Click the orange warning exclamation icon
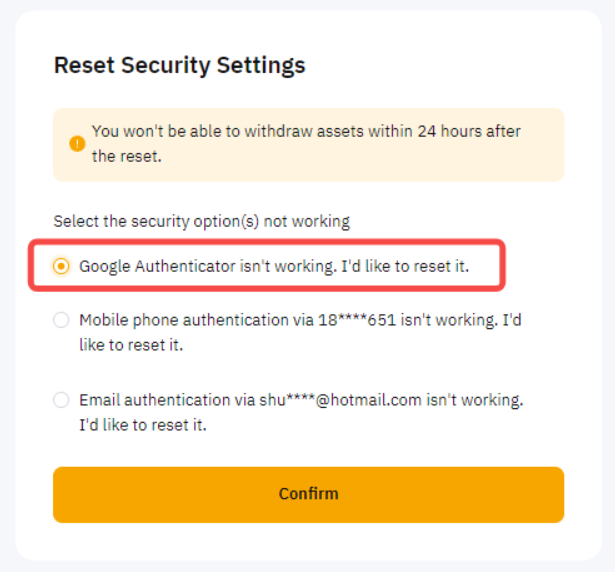The image size is (615, 572). pyautogui.click(x=77, y=144)
